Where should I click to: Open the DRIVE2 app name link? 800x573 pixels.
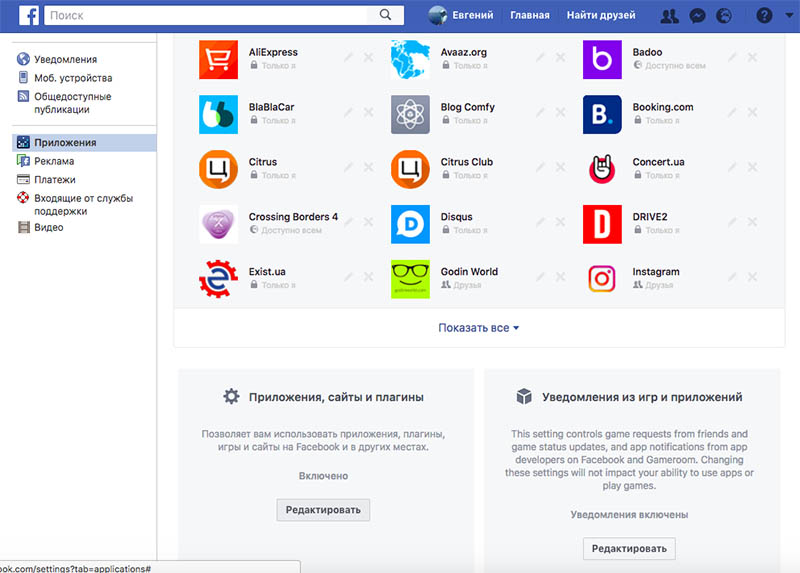coord(649,216)
